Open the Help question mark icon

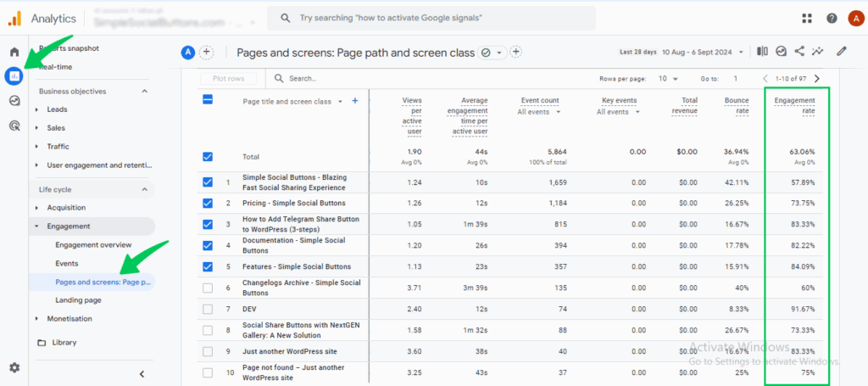pos(832,19)
